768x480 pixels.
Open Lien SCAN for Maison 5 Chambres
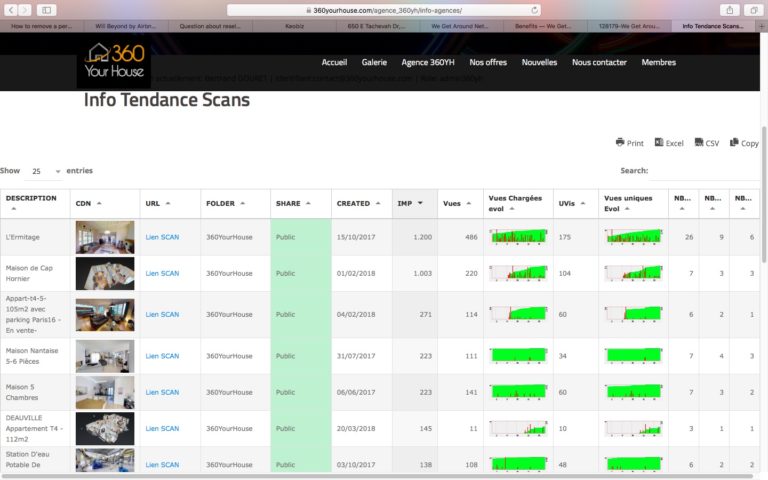162,392
